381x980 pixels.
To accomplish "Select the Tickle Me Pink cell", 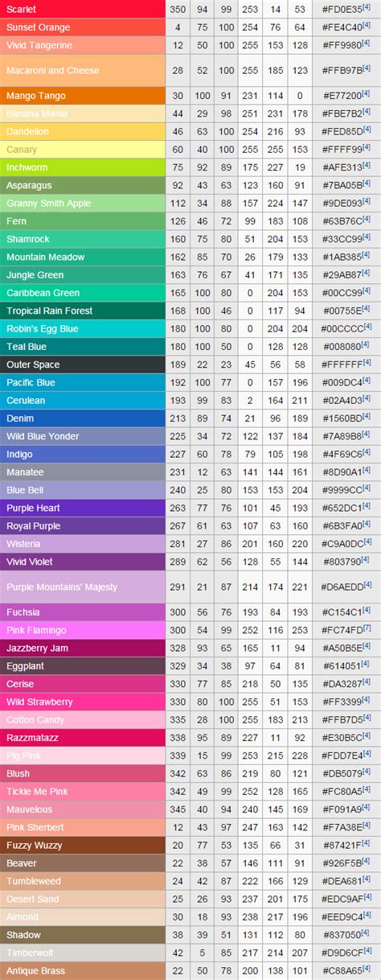I will (83, 791).
